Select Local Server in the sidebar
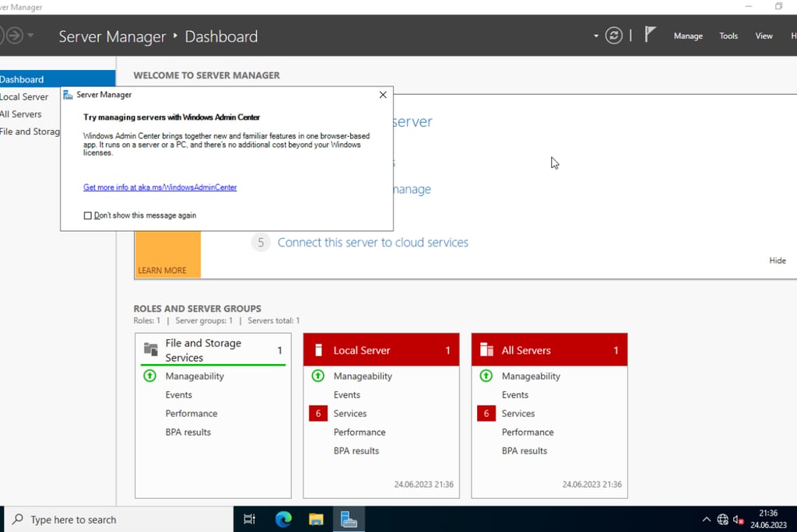 pyautogui.click(x=24, y=96)
